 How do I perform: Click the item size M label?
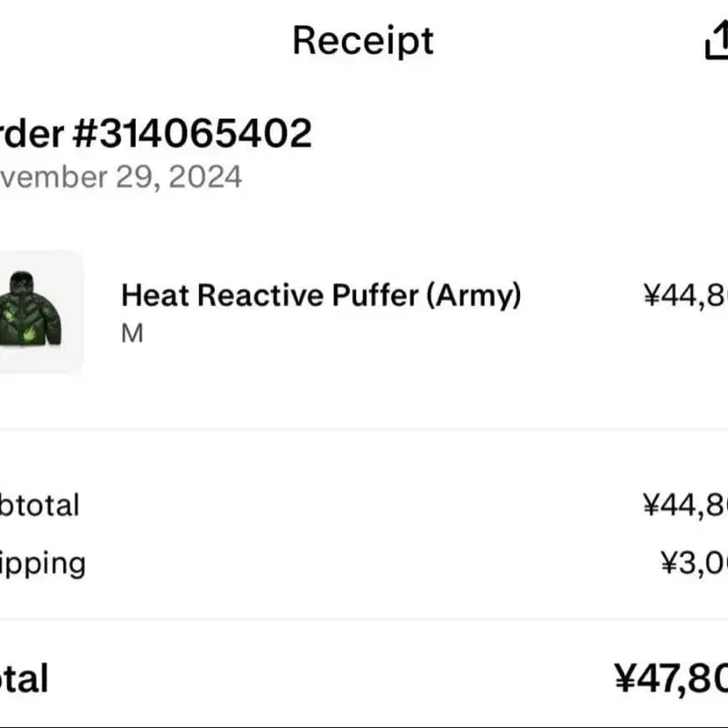[132, 333]
